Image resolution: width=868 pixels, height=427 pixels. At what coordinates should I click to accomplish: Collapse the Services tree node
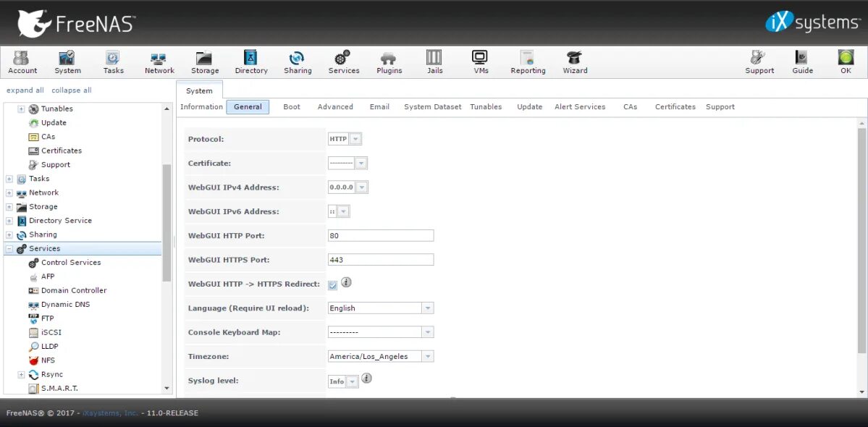point(9,249)
